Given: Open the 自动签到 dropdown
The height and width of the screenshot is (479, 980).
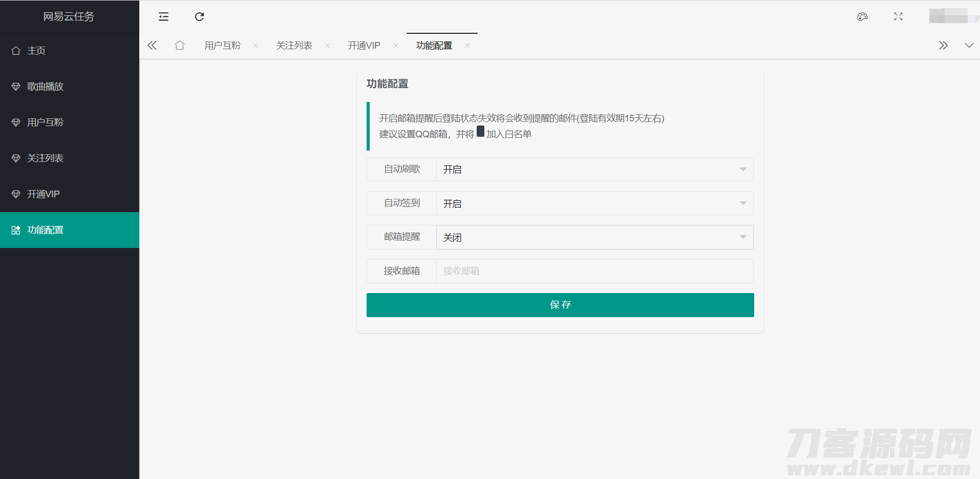Looking at the screenshot, I should click(594, 203).
